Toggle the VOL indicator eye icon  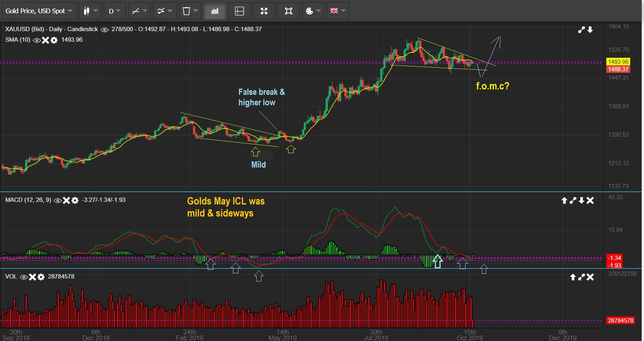[23, 277]
